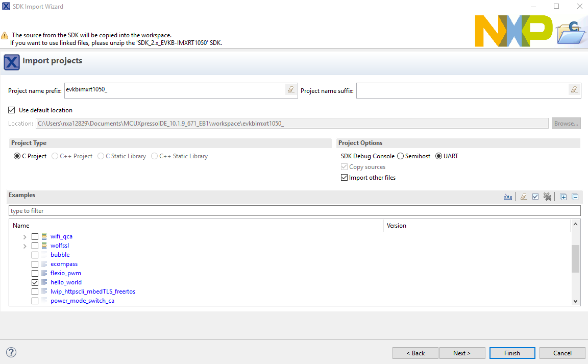Image resolution: width=588 pixels, height=364 pixels.
Task: Clear the Project name prefix with eraser icon
Action: 291,90
